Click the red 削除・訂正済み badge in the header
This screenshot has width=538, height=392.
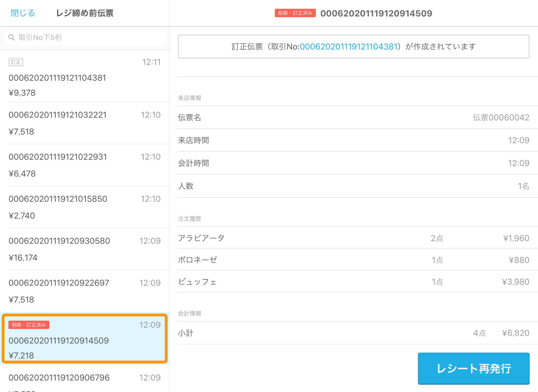click(295, 13)
